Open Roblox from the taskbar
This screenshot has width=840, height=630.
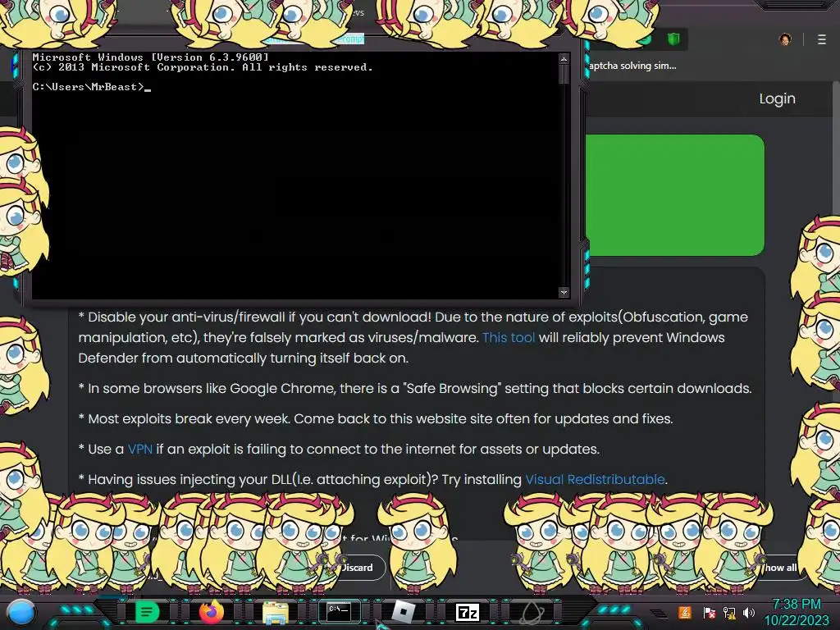point(404,611)
